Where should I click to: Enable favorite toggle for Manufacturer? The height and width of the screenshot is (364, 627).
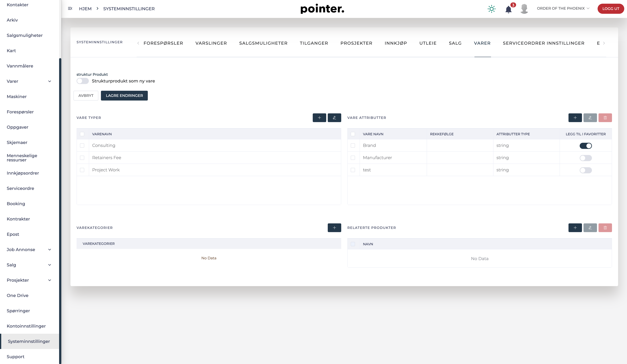tap(586, 158)
